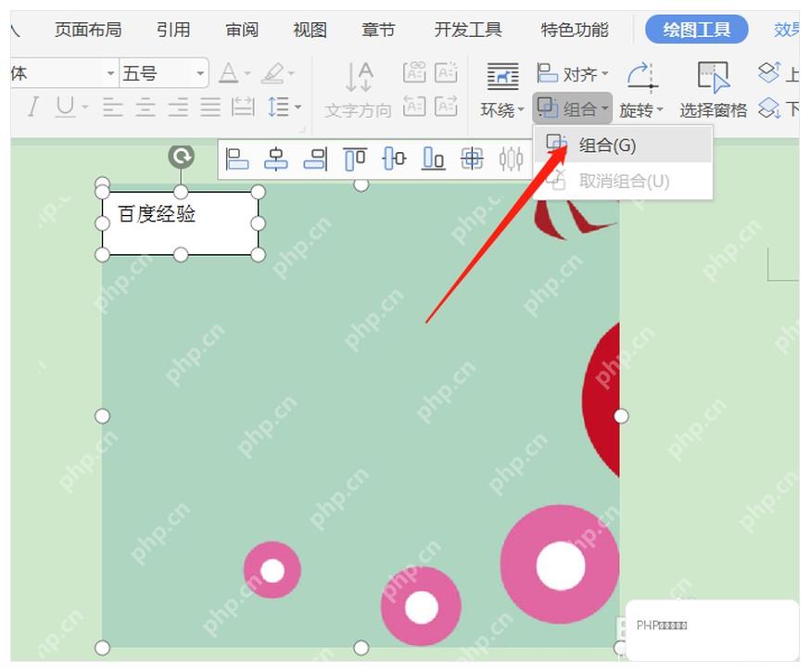Click the next text box arrow icon
The image size is (810, 672).
(x=447, y=106)
